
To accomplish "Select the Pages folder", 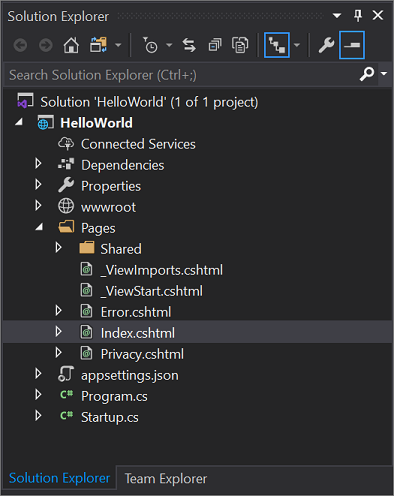I will click(x=98, y=229).
